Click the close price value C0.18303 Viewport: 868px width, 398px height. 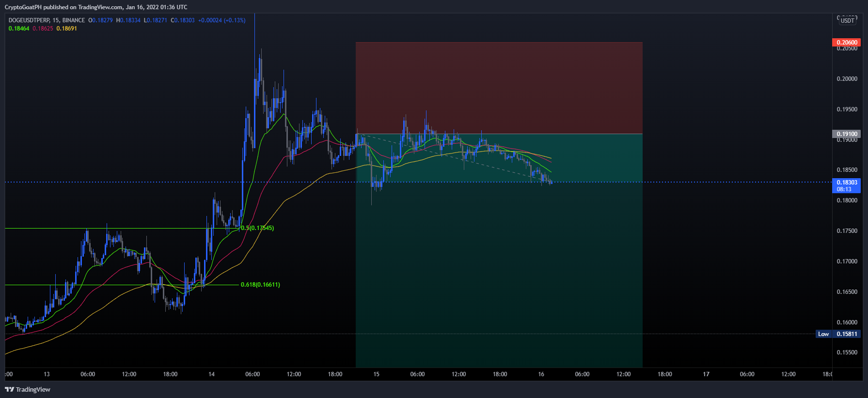point(183,20)
